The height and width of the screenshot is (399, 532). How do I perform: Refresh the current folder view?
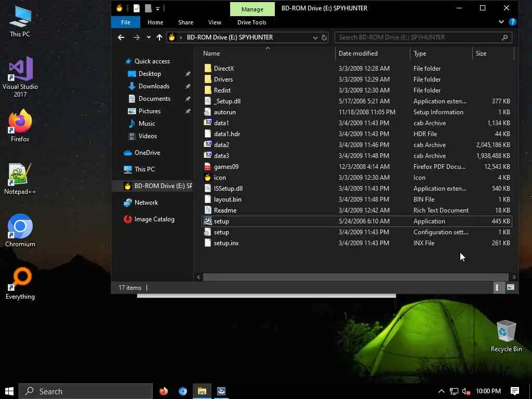324,37
